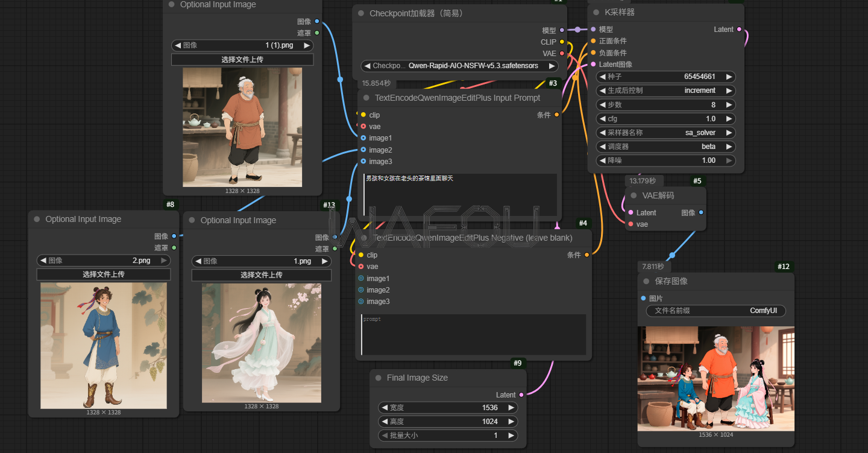
Task: Open the 采样器名称 sa_solver dropdown
Action: point(665,133)
